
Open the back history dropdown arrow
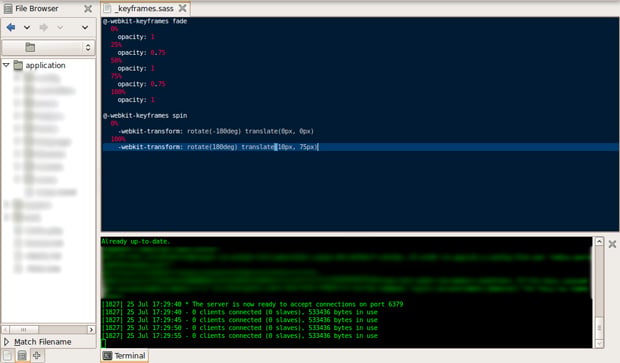coord(27,27)
